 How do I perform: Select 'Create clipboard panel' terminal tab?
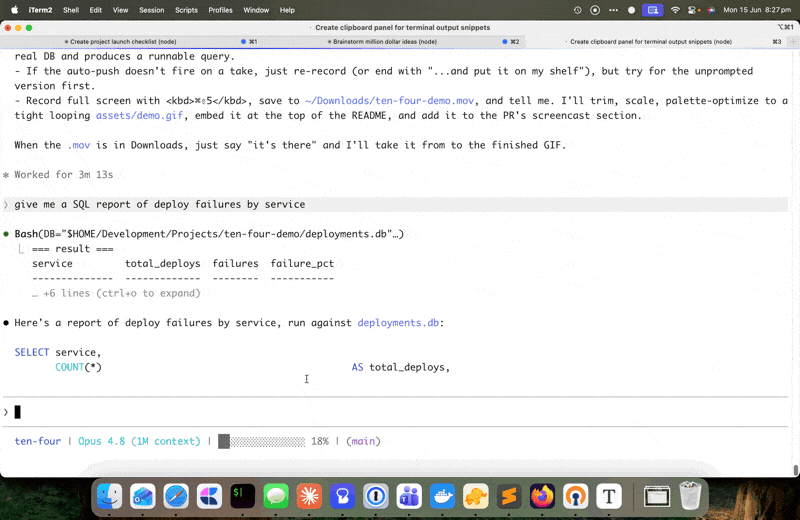(655, 42)
